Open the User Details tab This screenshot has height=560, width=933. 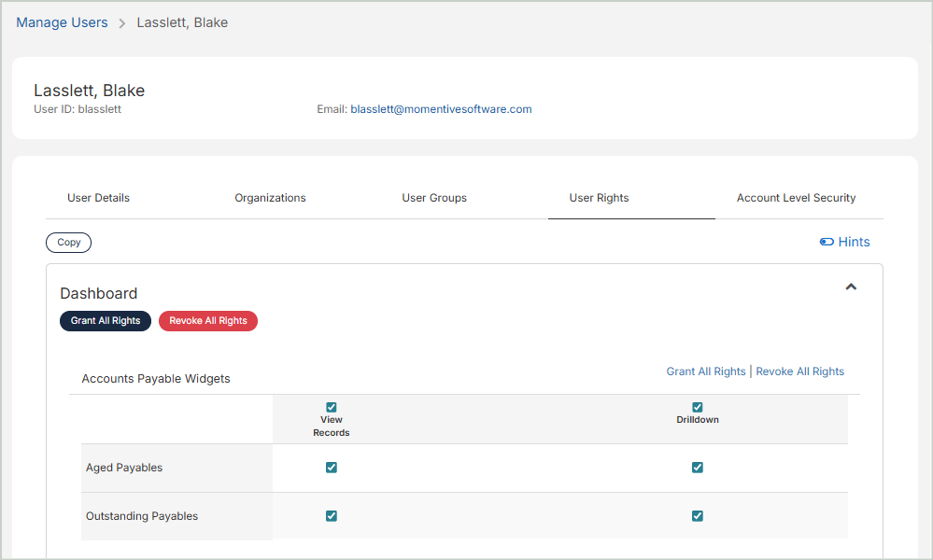[x=98, y=198]
